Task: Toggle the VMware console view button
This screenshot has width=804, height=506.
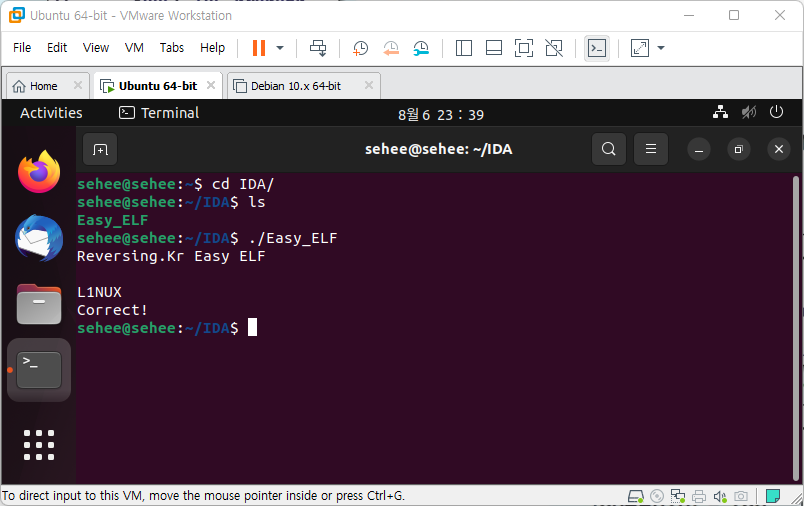Action: tap(597, 48)
